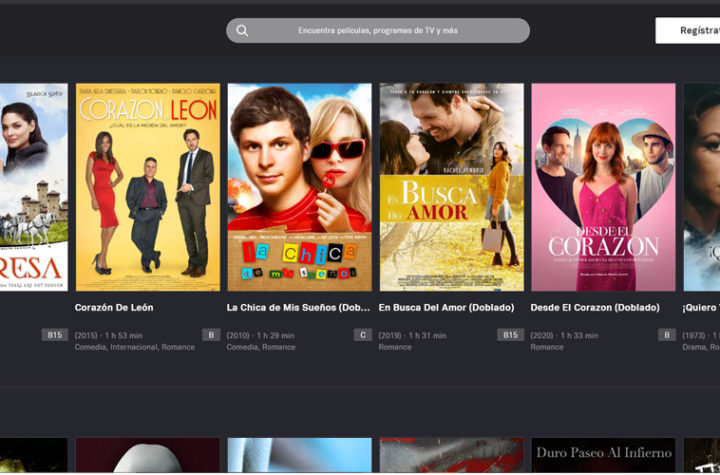Viewport: 720px width, 475px height.
Task: Open 'La Chica de Mis Sueños' title link
Action: click(x=298, y=307)
